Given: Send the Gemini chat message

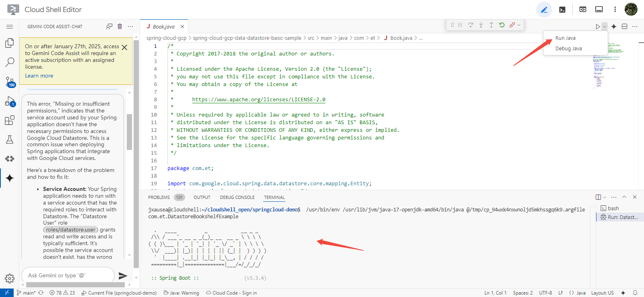Looking at the screenshot, I should 123,275.
